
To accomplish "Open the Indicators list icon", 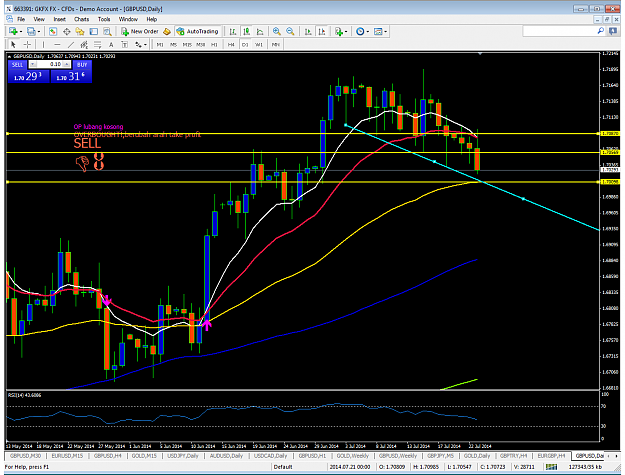I will pos(339,31).
